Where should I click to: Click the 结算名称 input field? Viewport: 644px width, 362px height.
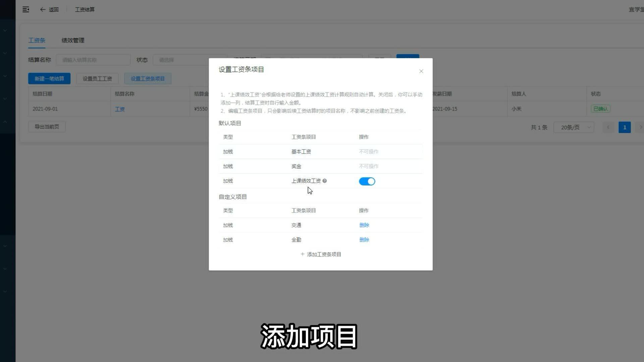(93, 60)
